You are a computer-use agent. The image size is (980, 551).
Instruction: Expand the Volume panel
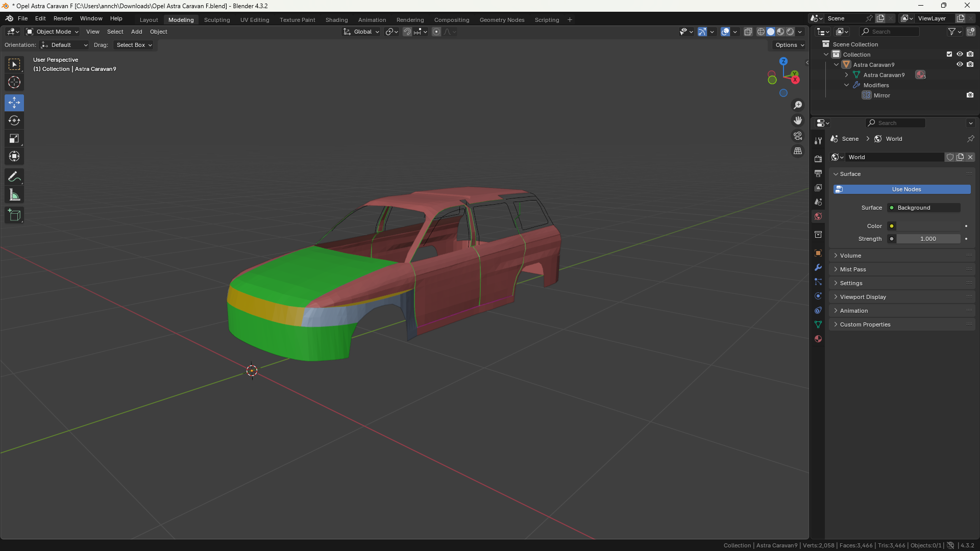850,256
